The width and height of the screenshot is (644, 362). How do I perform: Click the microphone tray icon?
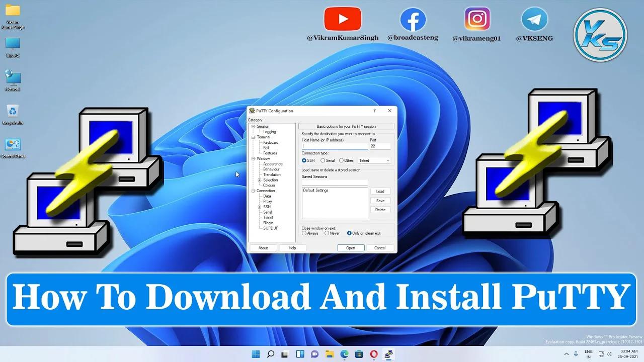point(576,354)
